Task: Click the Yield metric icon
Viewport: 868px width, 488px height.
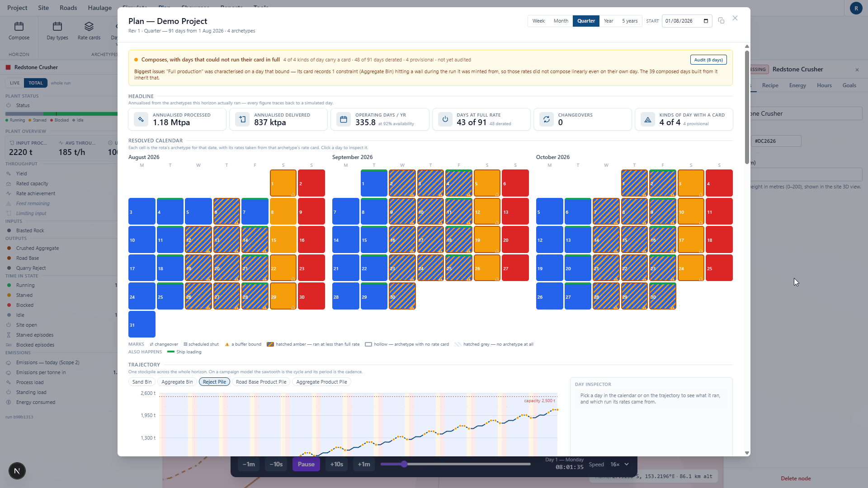Action: (x=9, y=174)
